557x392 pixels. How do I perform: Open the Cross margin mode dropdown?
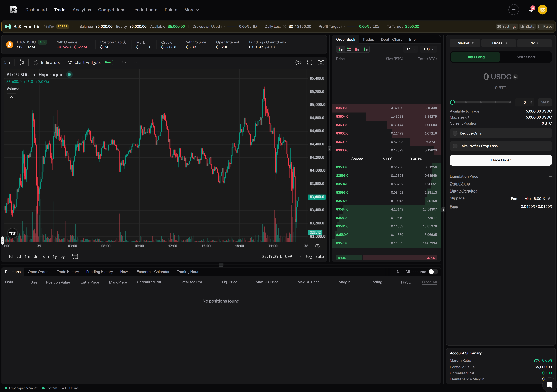[498, 43]
